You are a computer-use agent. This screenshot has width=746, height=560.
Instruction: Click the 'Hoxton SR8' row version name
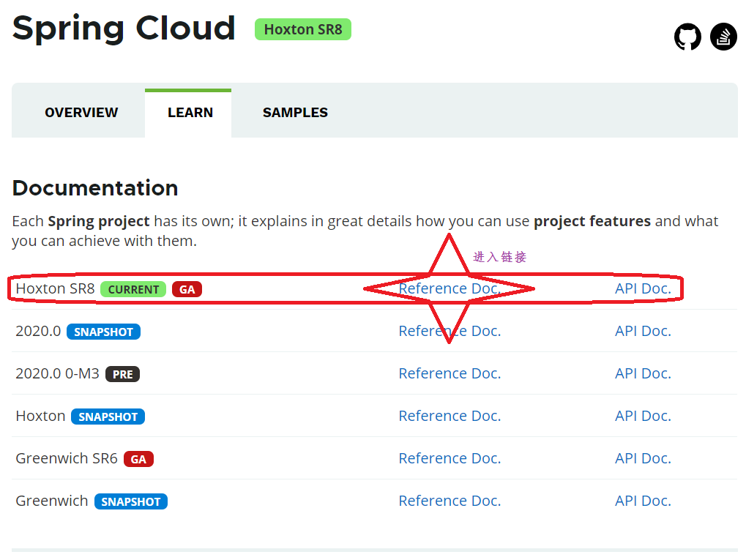(x=55, y=288)
